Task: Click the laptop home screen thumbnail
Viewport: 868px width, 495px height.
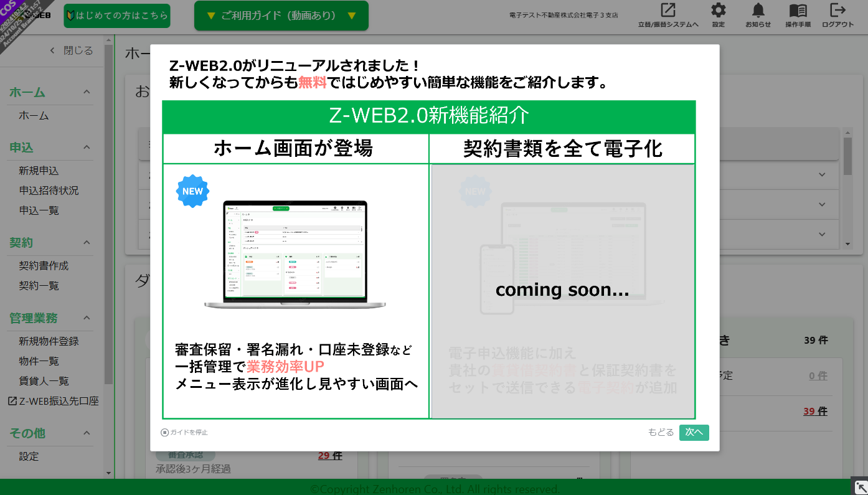Action: point(295,255)
